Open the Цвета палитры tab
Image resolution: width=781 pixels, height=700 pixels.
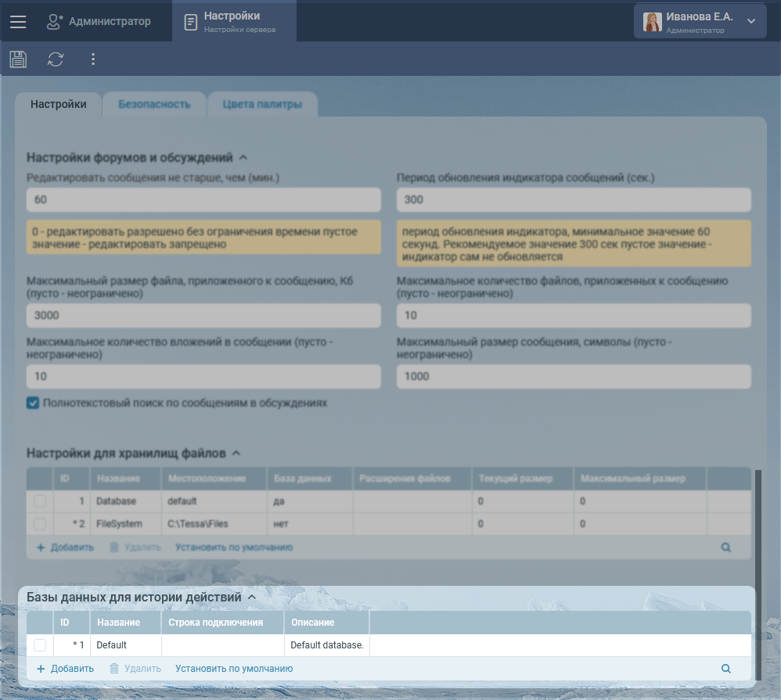pos(261,104)
